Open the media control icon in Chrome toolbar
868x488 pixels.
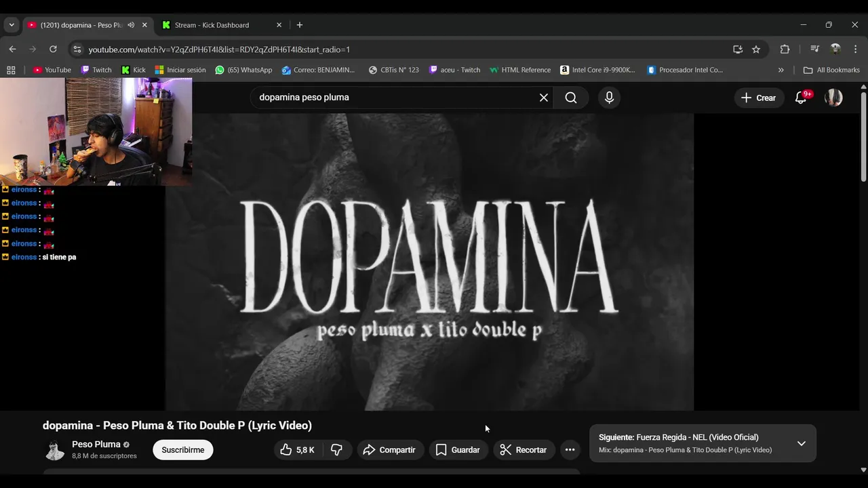tap(815, 49)
